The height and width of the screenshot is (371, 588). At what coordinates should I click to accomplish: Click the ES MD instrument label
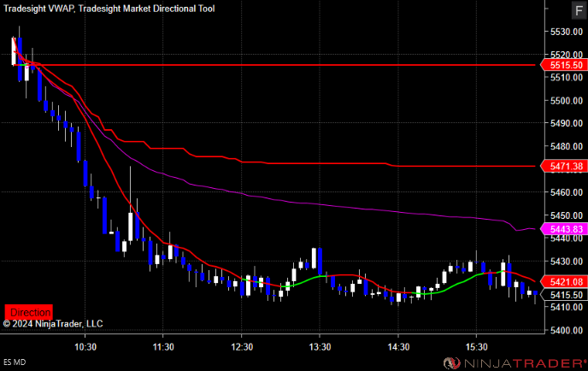pos(15,362)
